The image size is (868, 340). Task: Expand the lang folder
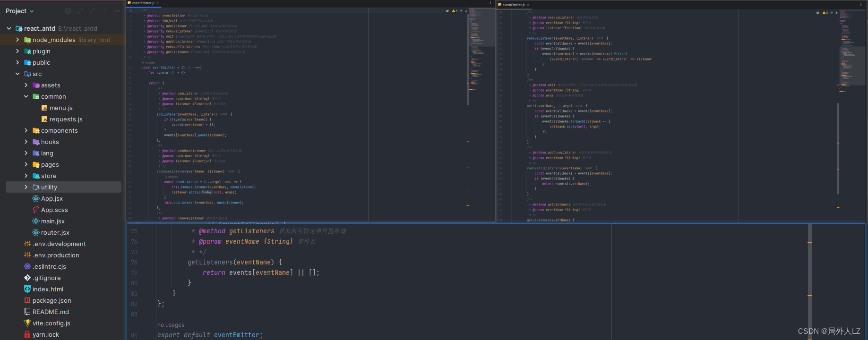coord(26,153)
